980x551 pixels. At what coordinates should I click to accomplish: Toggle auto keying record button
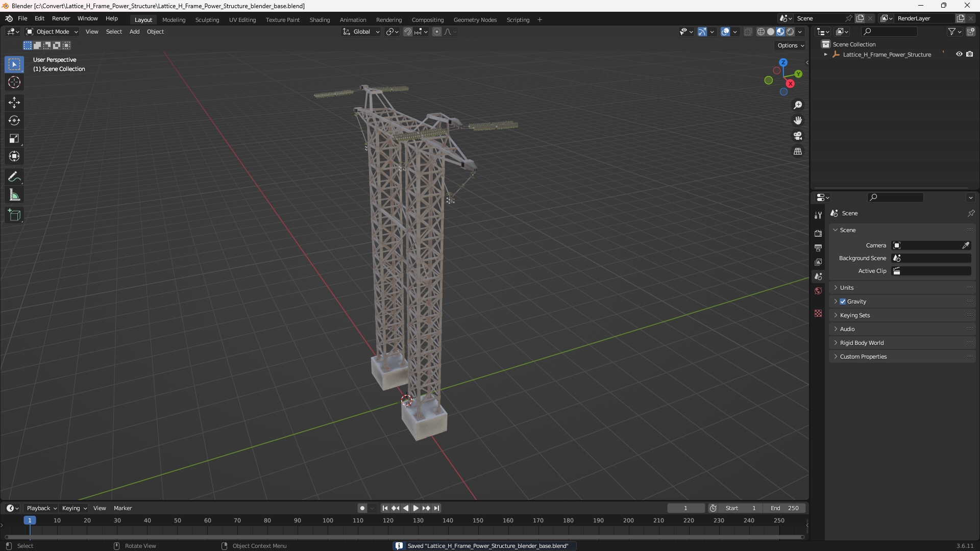click(362, 508)
